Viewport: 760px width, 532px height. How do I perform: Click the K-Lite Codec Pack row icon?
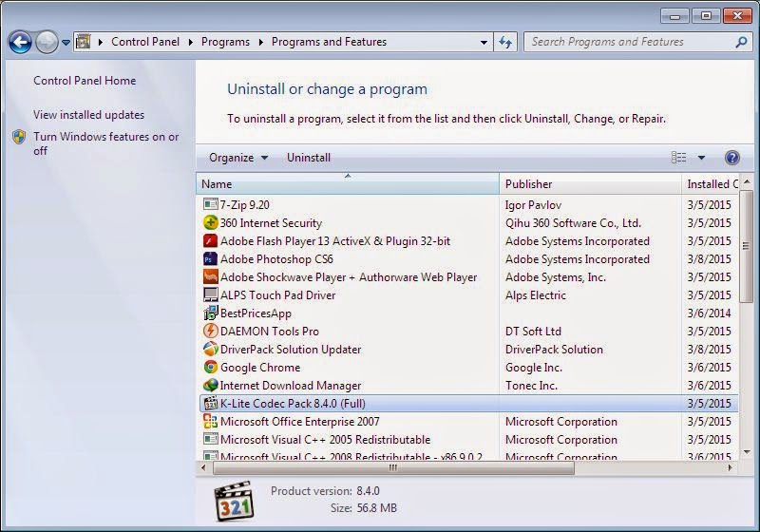(210, 403)
